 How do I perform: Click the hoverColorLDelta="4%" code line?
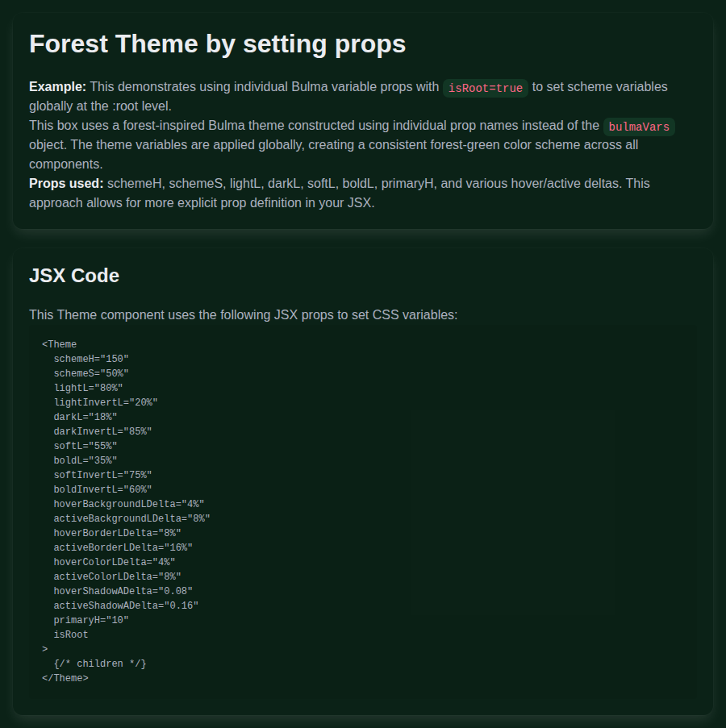coord(115,562)
